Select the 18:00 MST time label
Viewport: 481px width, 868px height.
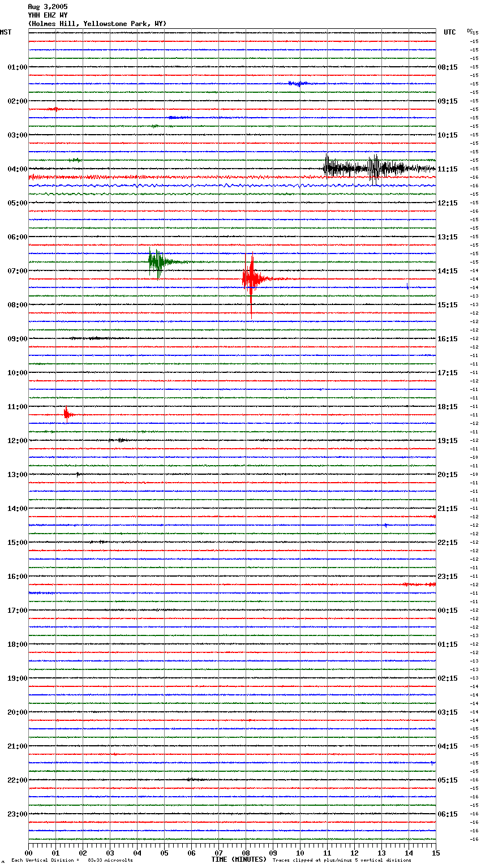[18, 644]
